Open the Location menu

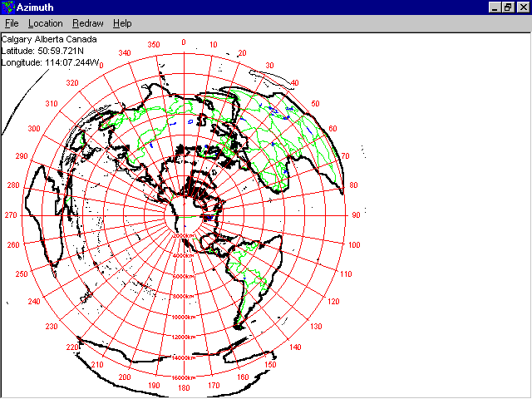[x=45, y=23]
